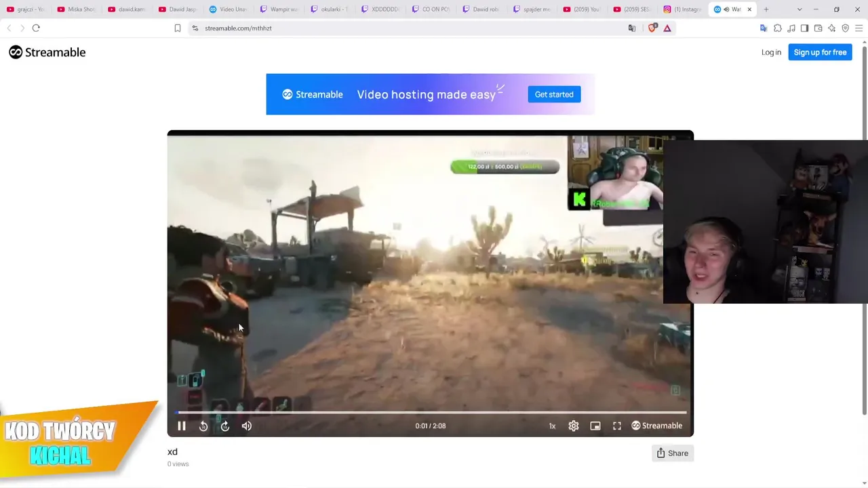Close the active Streamable tab
The image size is (868, 488).
tap(749, 9)
